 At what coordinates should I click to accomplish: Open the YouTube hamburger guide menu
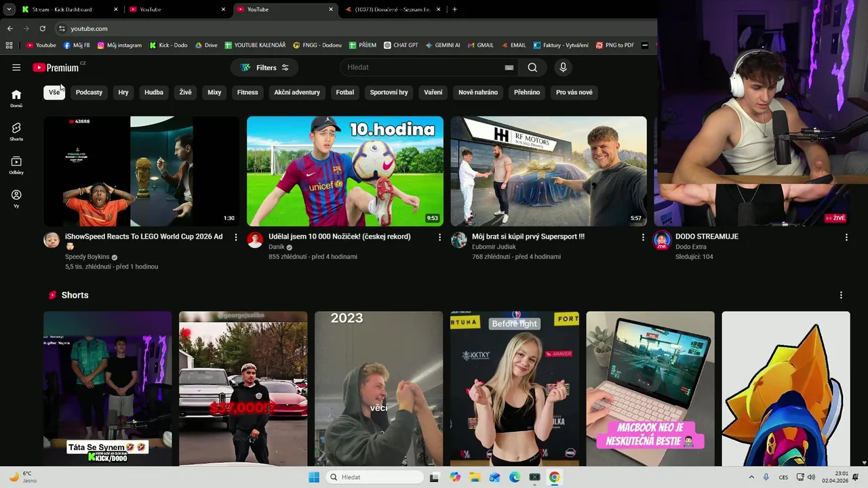coord(16,67)
